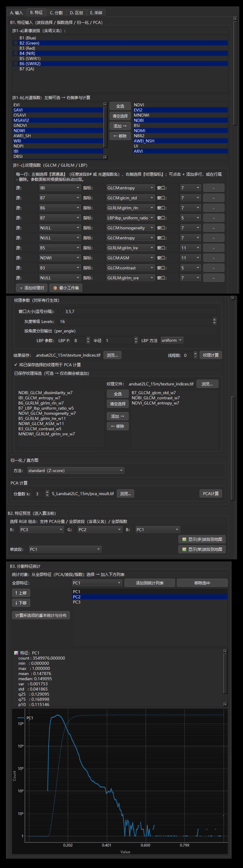Open the 归一化 method dropdown showing standard (Z-score)
The image size is (243, 868).
coord(76,470)
